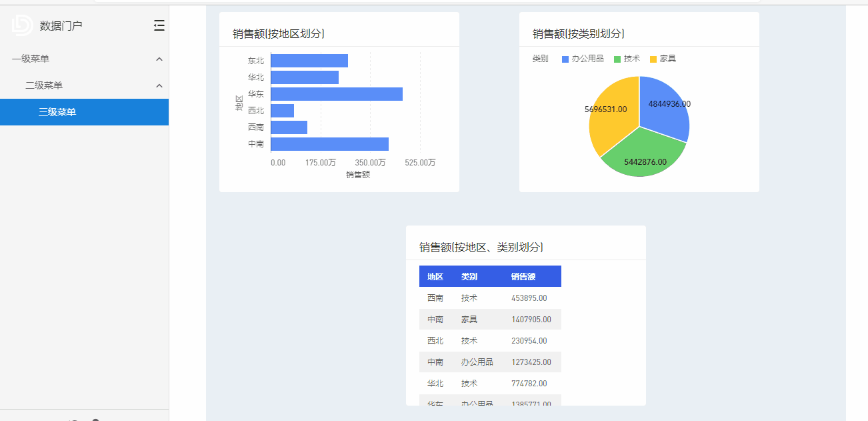The height and width of the screenshot is (421, 868).
Task: Click the chevron next to 一级菜单
Action: coord(159,59)
